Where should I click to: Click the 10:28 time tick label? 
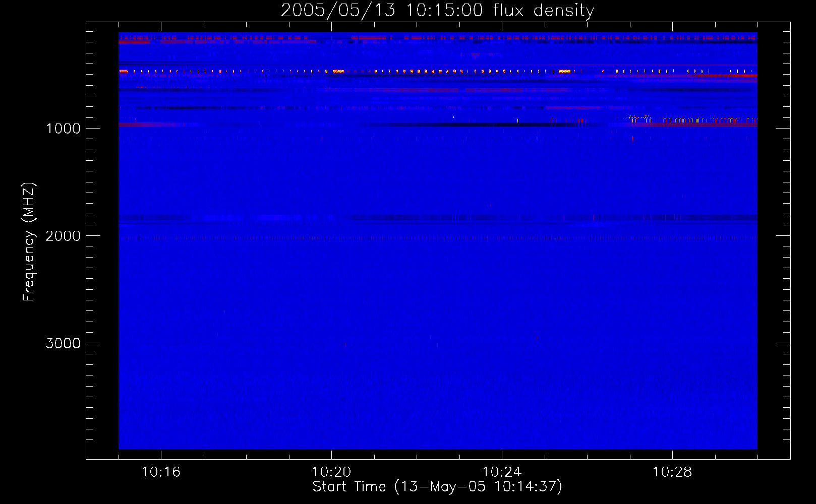(x=672, y=472)
